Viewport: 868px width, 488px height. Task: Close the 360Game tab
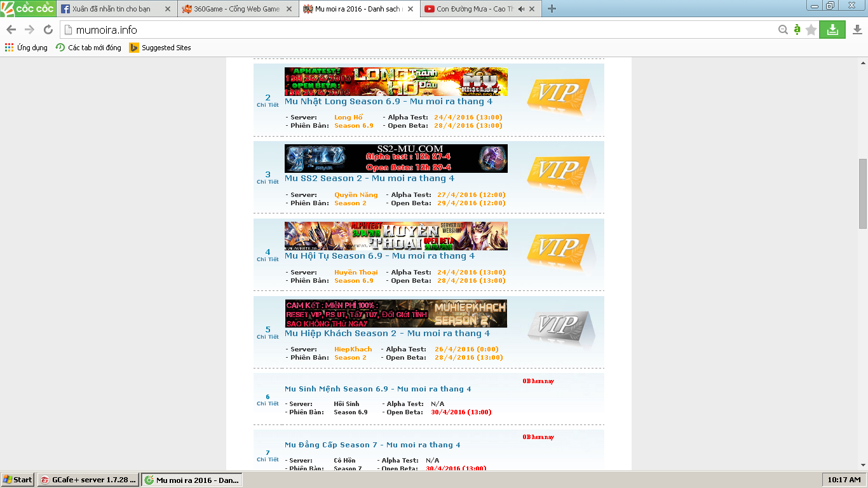pos(287,9)
